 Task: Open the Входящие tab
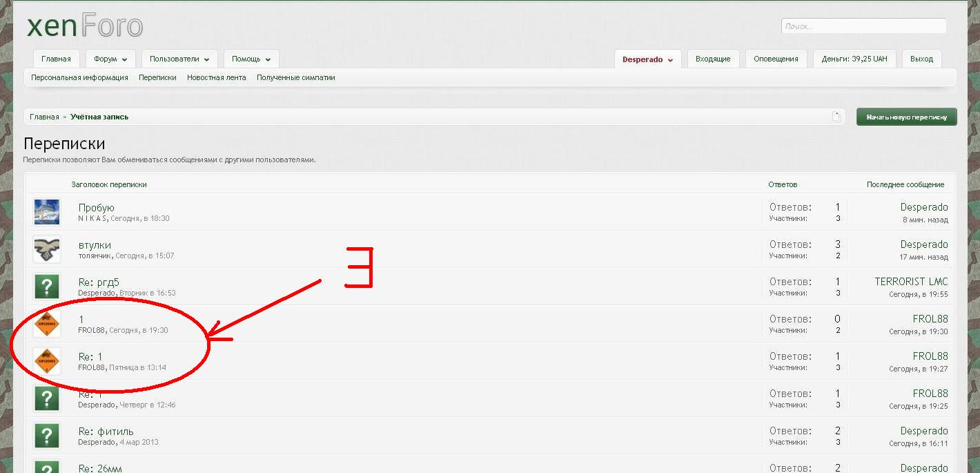[x=713, y=59]
